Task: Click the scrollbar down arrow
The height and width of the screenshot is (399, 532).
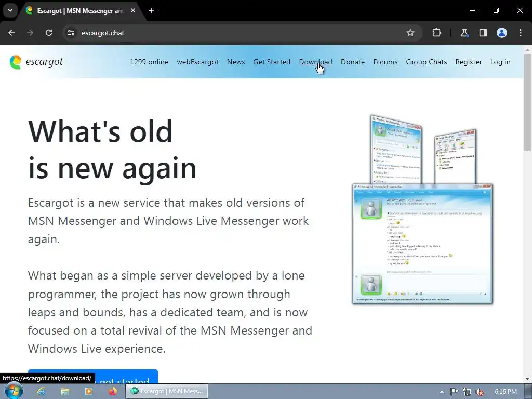Action: [528, 379]
